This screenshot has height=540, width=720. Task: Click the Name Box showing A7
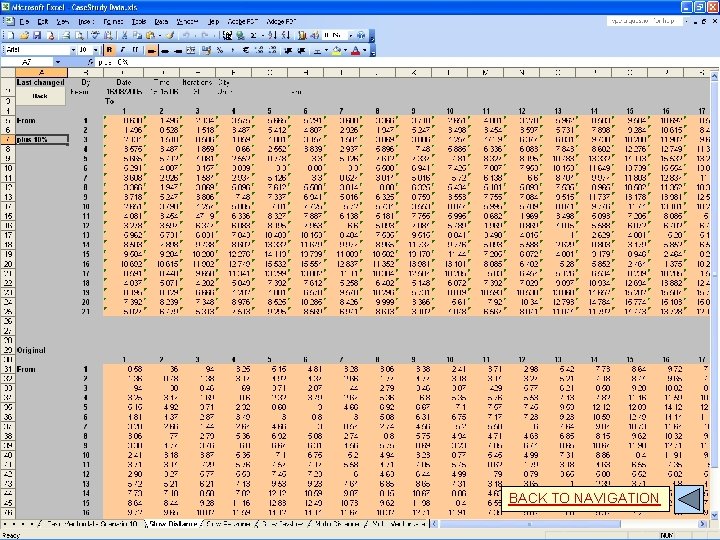pos(27,62)
